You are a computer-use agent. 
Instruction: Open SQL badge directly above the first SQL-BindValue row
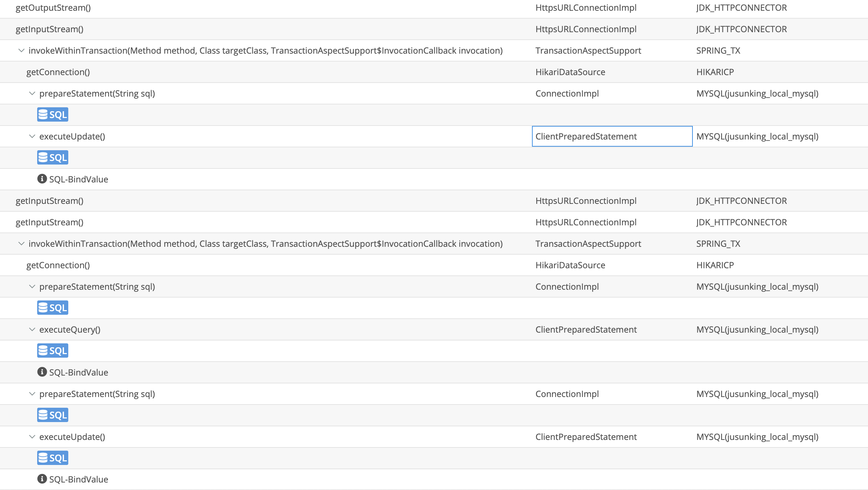pos(53,157)
